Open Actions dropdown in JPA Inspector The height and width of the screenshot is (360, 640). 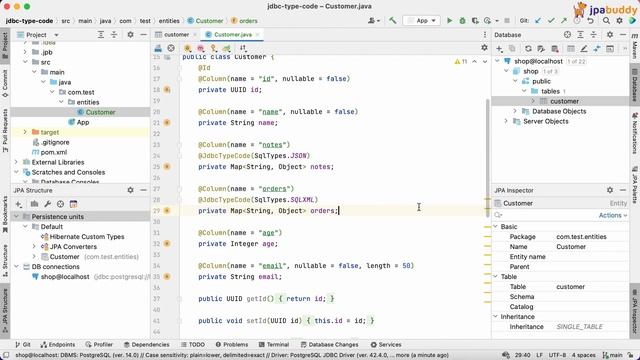pos(613,215)
